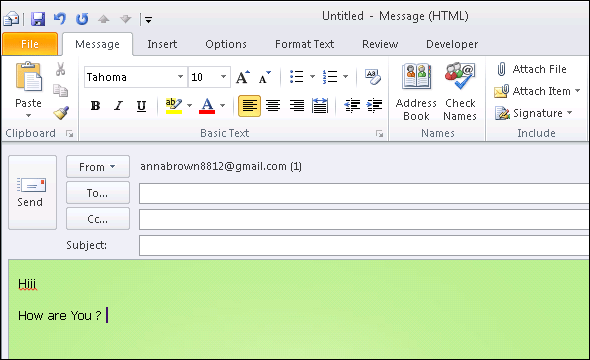Click the Save icon in quick access toolbar

[x=38, y=18]
